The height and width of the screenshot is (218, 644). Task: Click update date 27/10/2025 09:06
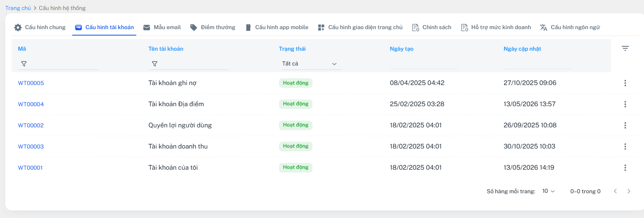pyautogui.click(x=530, y=83)
